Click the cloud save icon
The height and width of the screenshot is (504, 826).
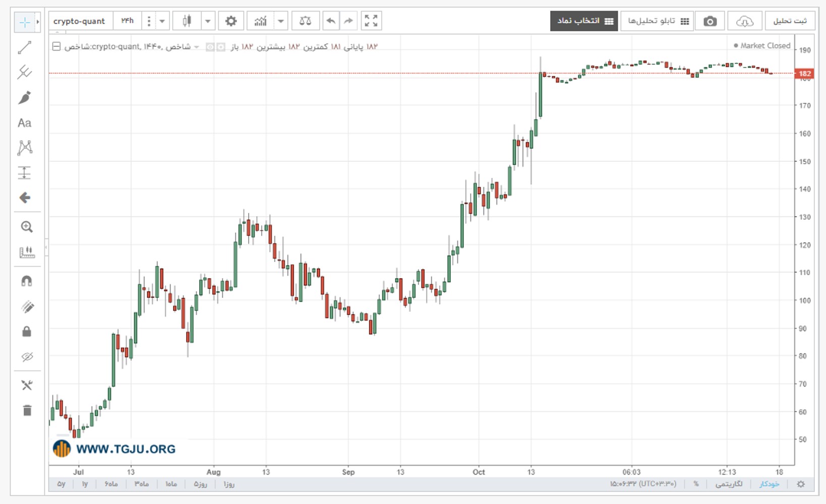pos(744,21)
